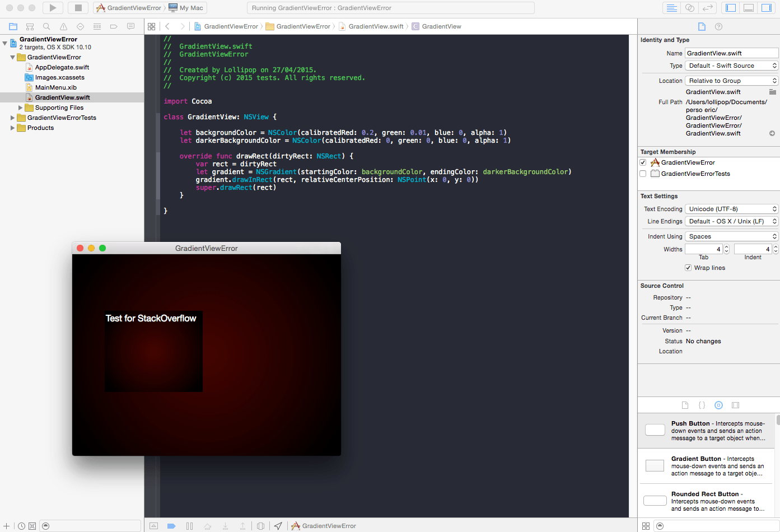Open the Type Default - Swift Source dropdown
Image resolution: width=780 pixels, height=532 pixels.
[x=732, y=66]
